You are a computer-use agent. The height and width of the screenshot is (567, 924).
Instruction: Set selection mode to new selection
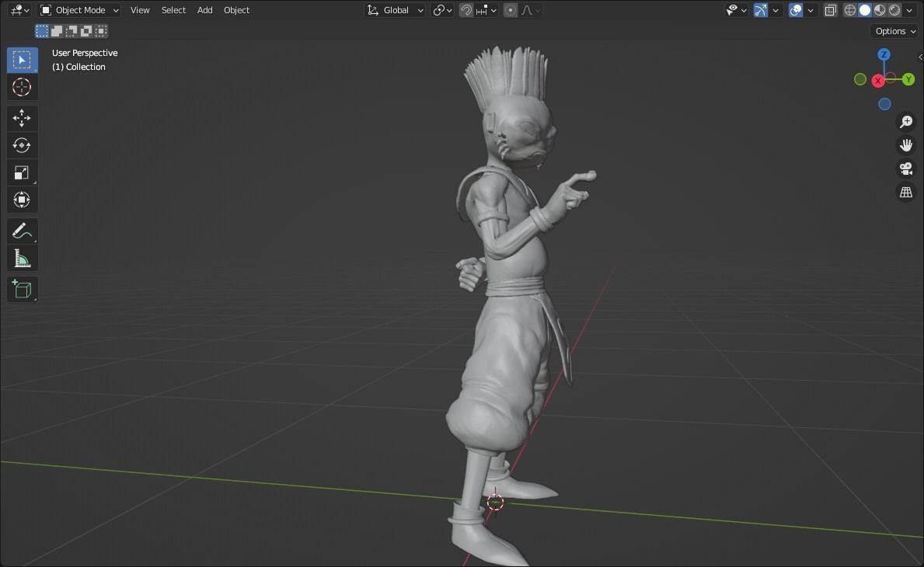point(42,30)
